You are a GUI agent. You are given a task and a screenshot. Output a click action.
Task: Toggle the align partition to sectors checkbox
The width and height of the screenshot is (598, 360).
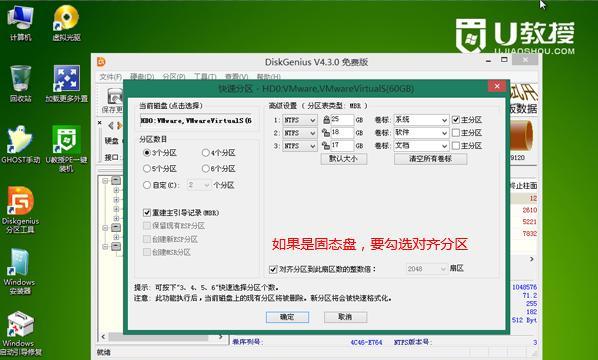click(273, 269)
